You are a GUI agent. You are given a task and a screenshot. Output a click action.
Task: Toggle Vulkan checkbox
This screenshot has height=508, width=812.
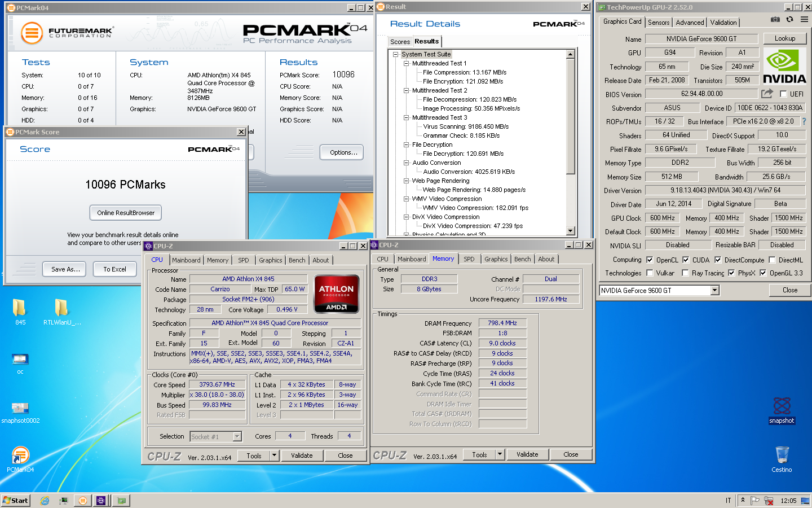[650, 273]
